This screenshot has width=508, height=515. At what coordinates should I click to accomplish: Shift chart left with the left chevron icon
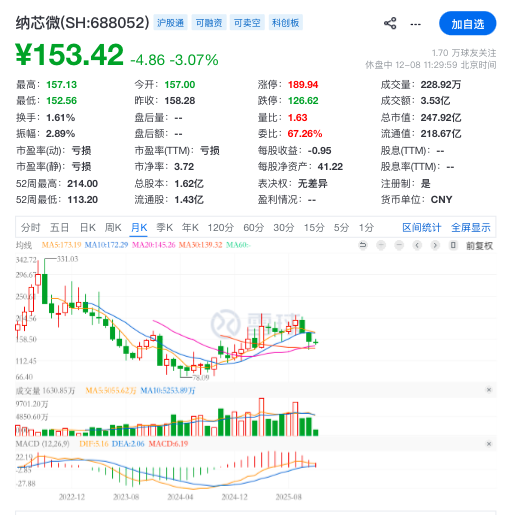pyautogui.click(x=417, y=246)
